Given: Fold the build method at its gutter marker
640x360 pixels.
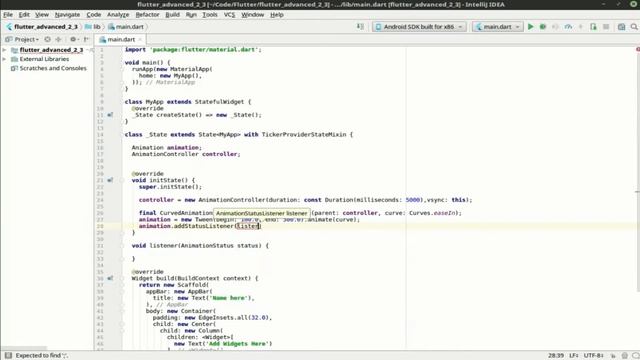Looking at the screenshot, I should point(122,278).
